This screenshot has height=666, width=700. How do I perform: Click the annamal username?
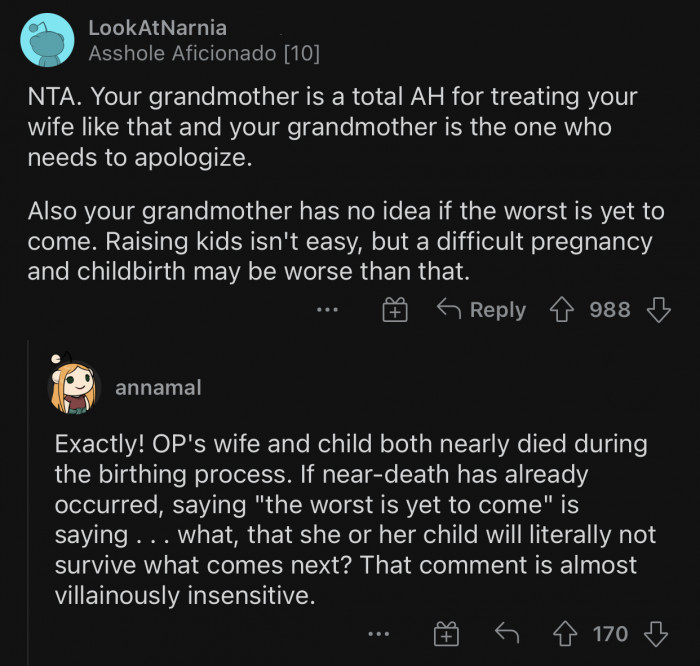click(158, 387)
